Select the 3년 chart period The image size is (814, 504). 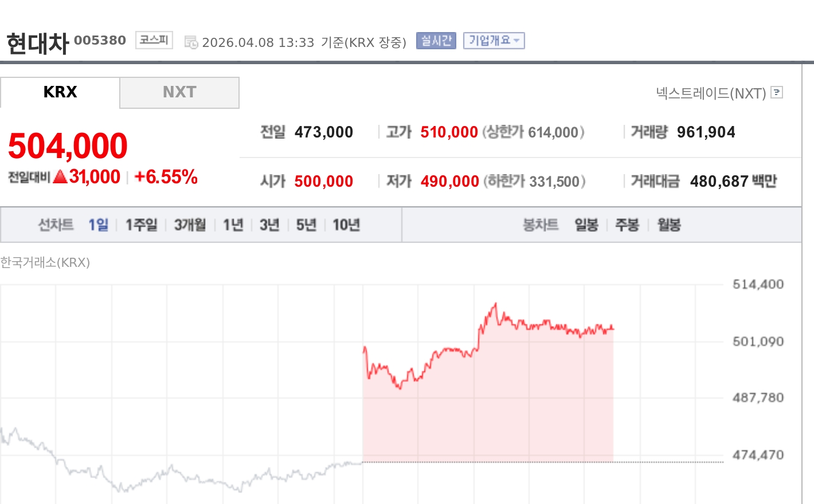pyautogui.click(x=269, y=225)
